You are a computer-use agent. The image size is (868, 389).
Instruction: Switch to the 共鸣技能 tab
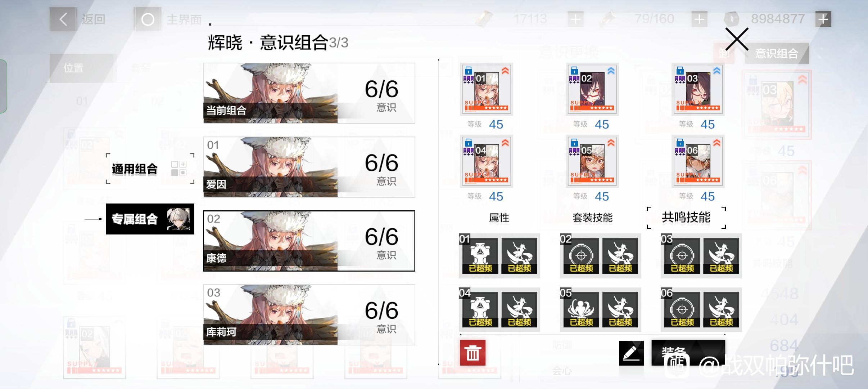686,218
